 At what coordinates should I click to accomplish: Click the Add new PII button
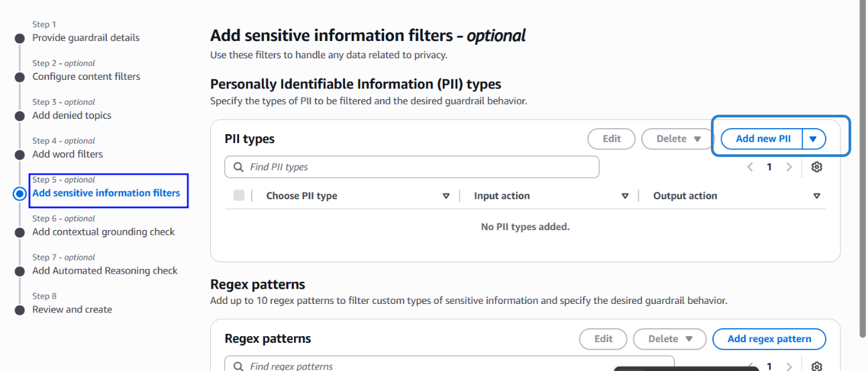coord(763,139)
